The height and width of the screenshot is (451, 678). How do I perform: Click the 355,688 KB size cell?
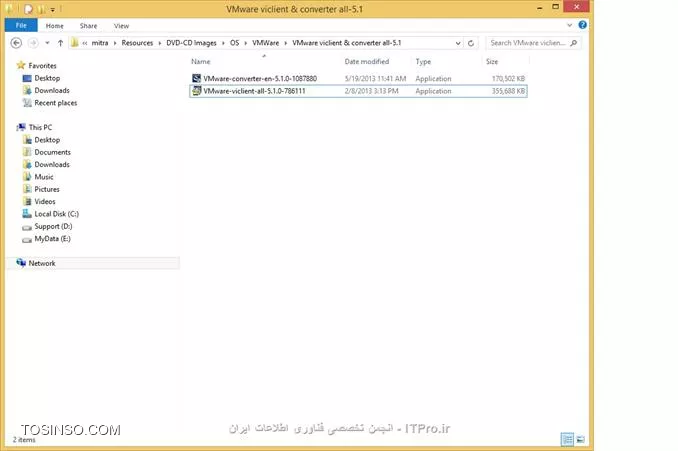point(508,91)
